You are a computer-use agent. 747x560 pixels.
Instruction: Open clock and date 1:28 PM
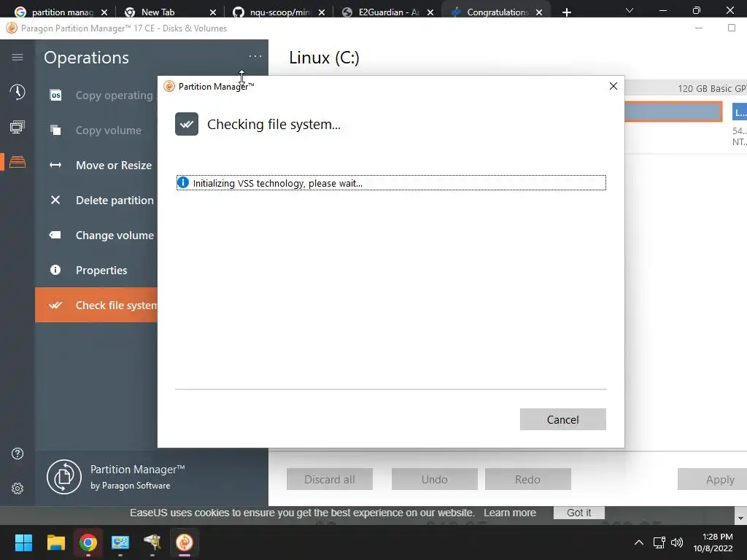tap(713, 542)
